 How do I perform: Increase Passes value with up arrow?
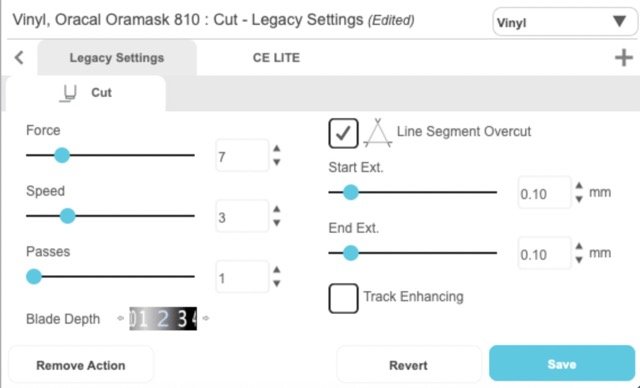pyautogui.click(x=277, y=270)
